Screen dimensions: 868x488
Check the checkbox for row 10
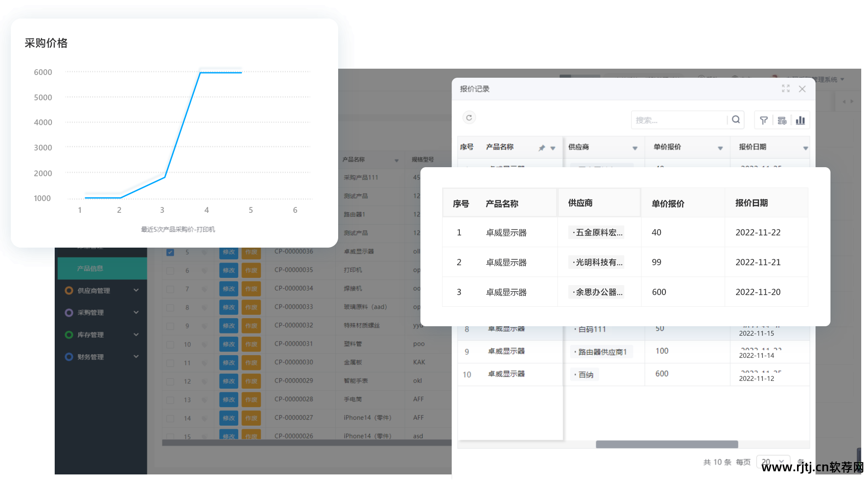click(170, 345)
